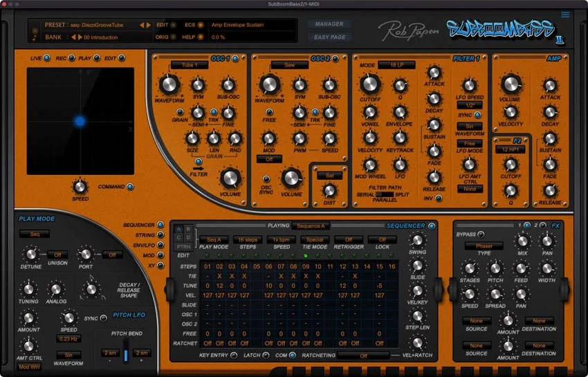Toggle the Filter envelope INV LED
588x377 pixels.
tap(438, 198)
